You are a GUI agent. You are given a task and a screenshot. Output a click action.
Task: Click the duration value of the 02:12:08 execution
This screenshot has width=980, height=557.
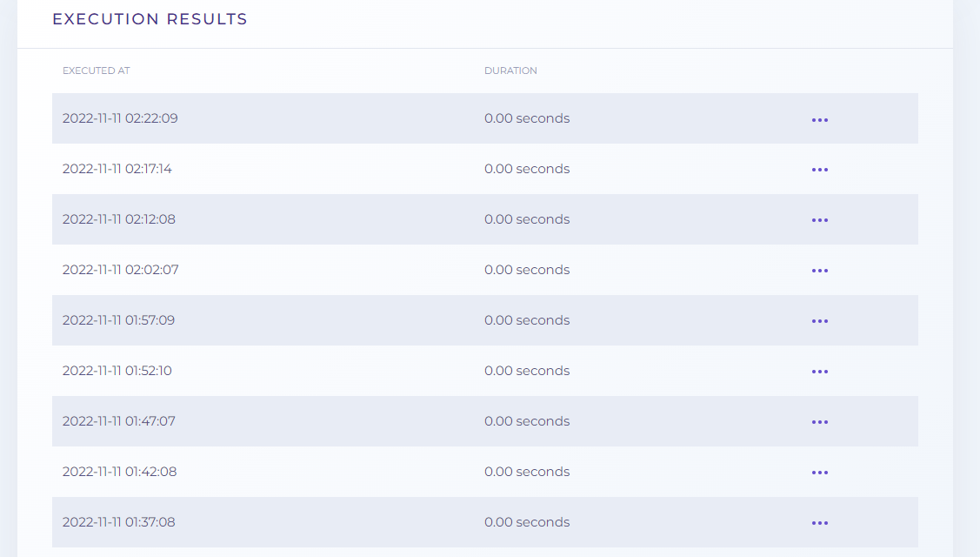(527, 219)
